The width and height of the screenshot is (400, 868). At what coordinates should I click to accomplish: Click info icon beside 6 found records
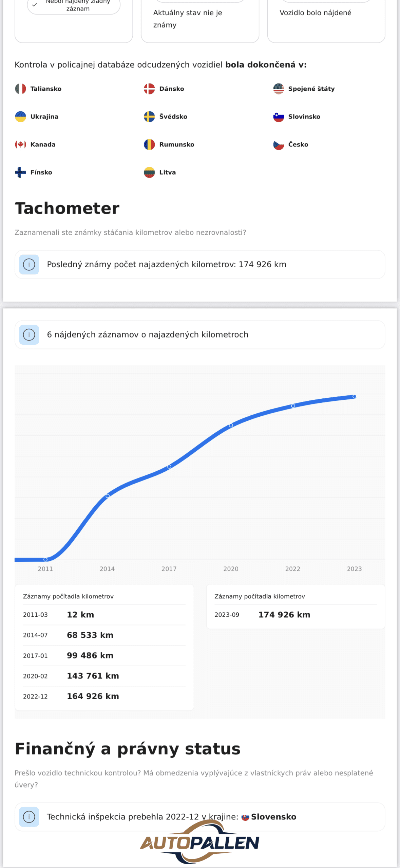[29, 334]
